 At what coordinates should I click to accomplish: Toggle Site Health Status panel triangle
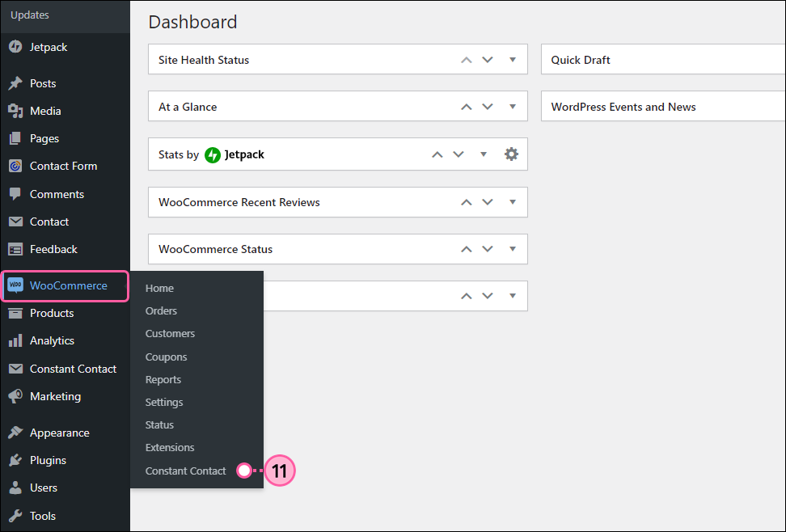[513, 60]
